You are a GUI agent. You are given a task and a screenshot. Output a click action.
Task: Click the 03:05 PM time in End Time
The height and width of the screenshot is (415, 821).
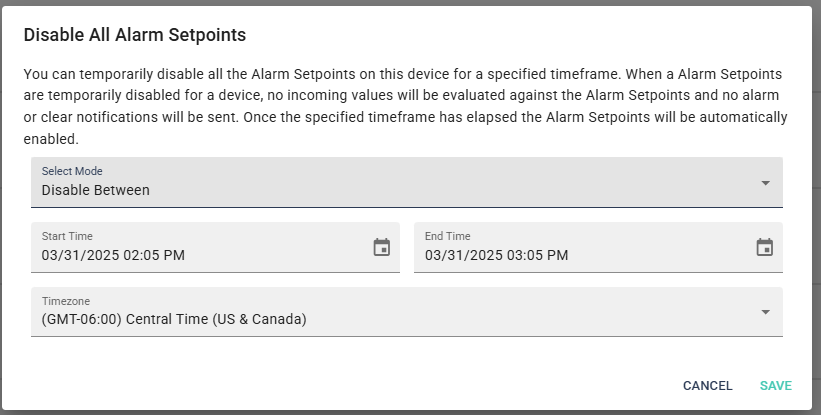(537, 255)
